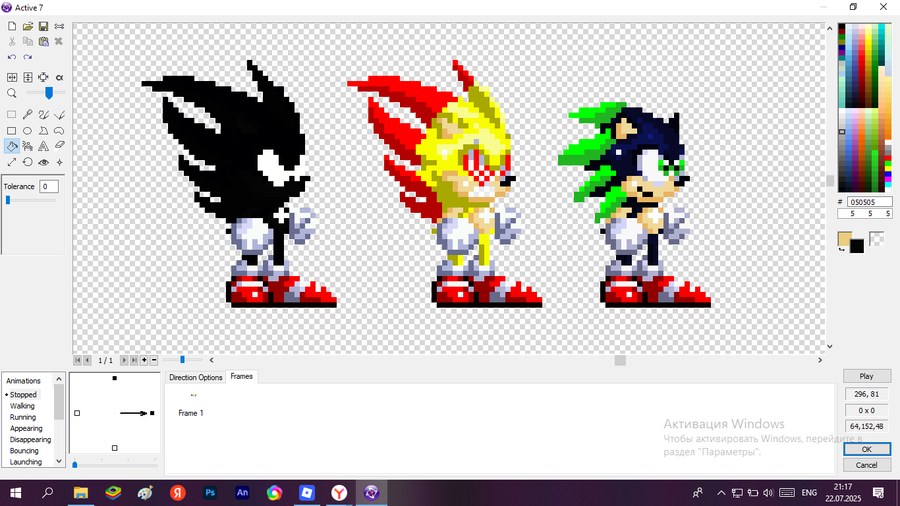Select the Walking animation
The height and width of the screenshot is (506, 900).
pos(22,406)
